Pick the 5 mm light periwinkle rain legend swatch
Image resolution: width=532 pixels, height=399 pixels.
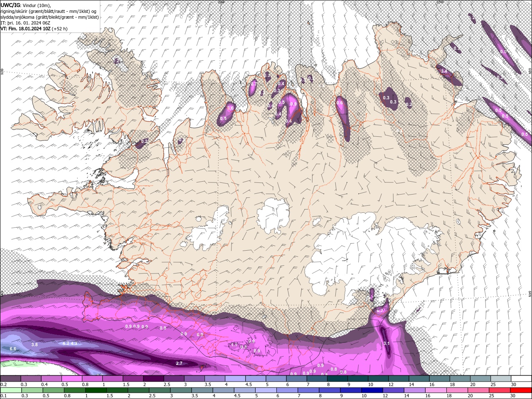point(265,390)
